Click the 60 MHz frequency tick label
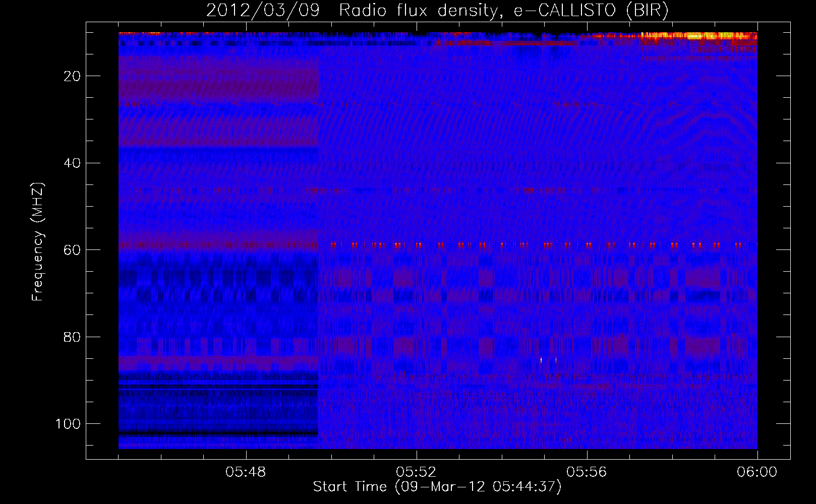Viewport: 816px width, 504px height. tap(73, 250)
